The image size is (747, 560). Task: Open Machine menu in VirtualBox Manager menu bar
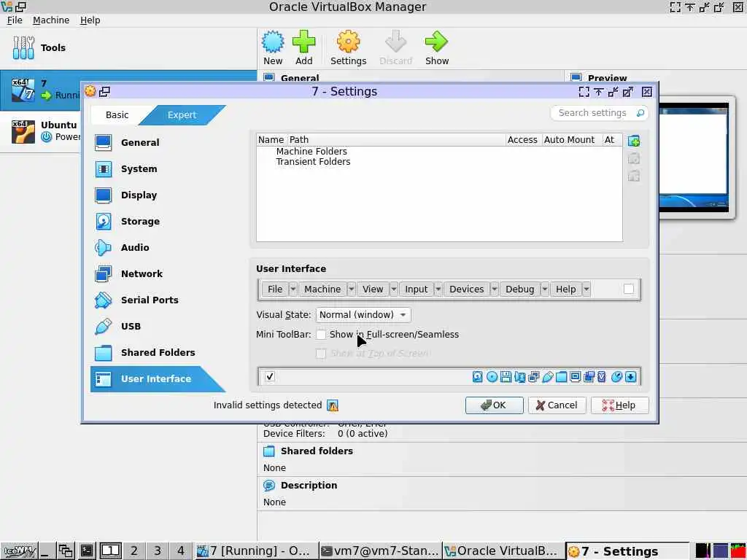point(51,20)
